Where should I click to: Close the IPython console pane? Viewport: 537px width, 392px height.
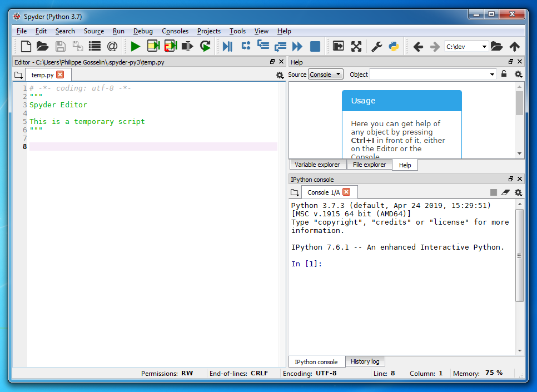tap(520, 179)
